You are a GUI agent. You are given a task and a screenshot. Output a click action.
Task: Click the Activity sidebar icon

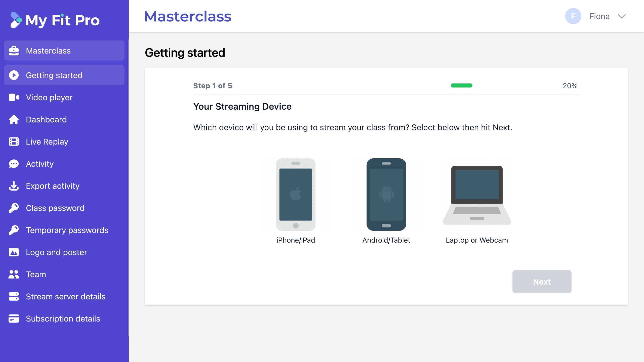13,164
